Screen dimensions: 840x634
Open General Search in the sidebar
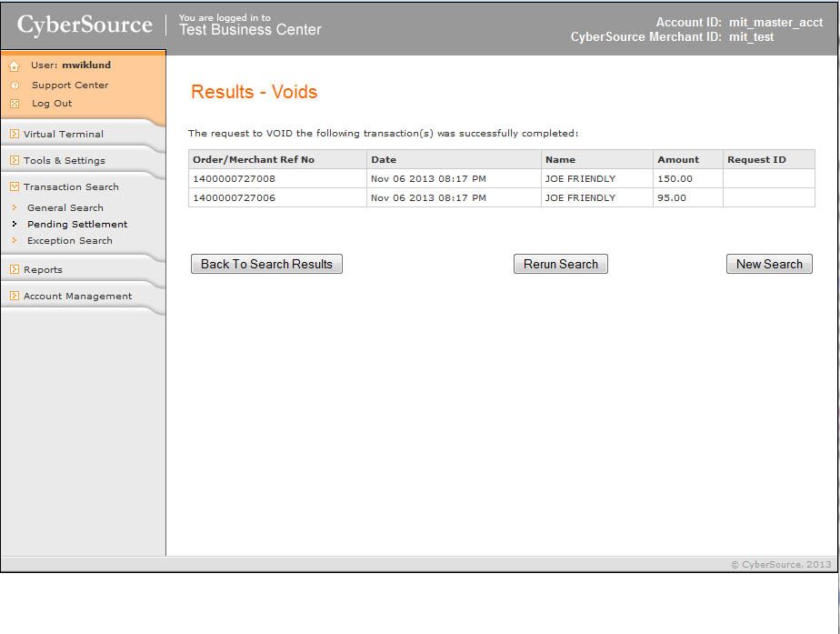click(65, 207)
